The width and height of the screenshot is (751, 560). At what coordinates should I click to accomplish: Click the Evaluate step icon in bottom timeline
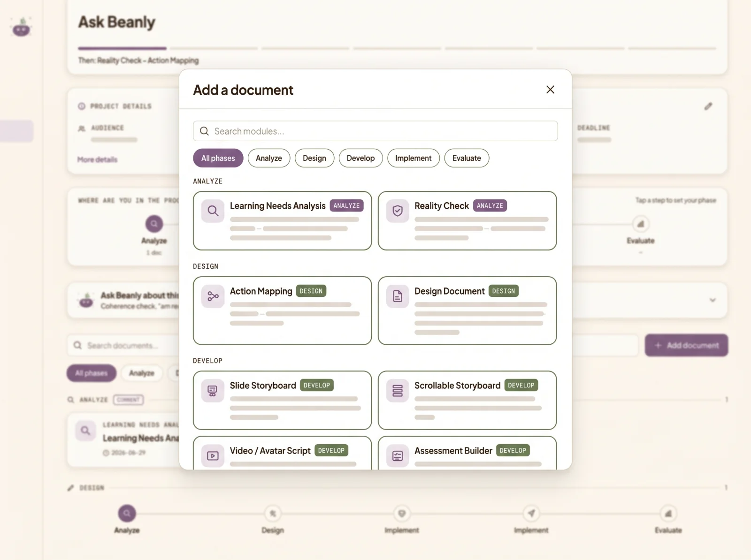668,513
